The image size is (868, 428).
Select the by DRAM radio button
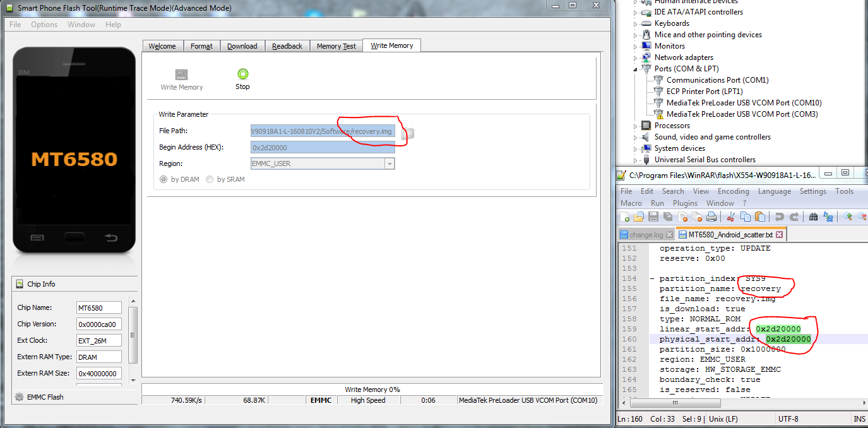point(163,179)
